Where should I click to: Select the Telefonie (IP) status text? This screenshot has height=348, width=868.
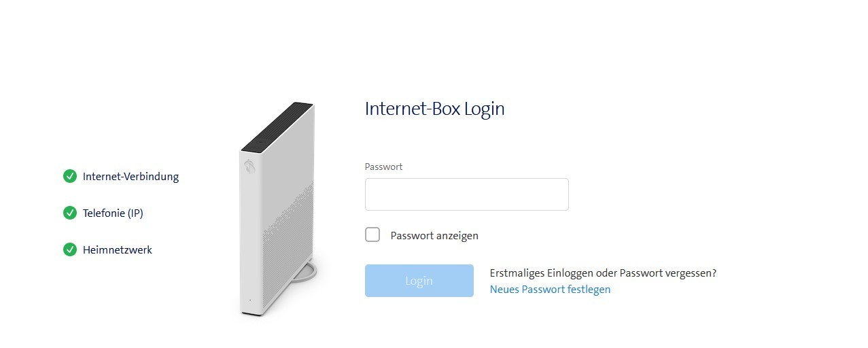113,213
